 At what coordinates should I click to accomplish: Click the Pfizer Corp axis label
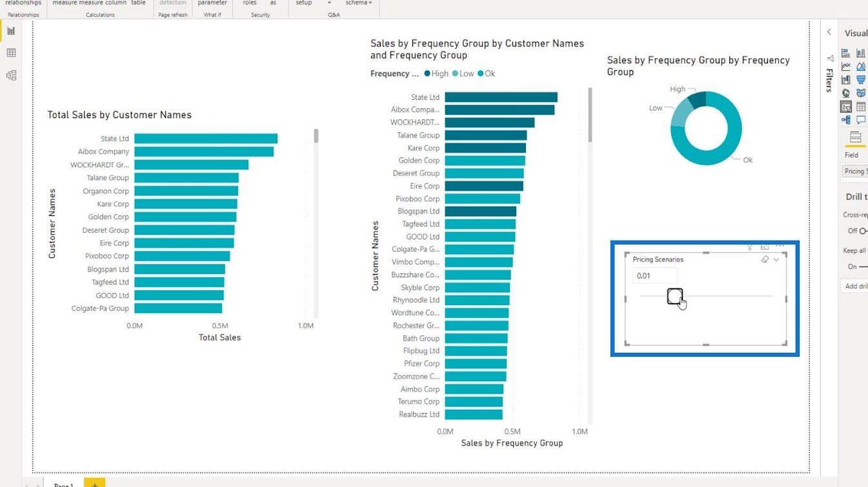421,364
